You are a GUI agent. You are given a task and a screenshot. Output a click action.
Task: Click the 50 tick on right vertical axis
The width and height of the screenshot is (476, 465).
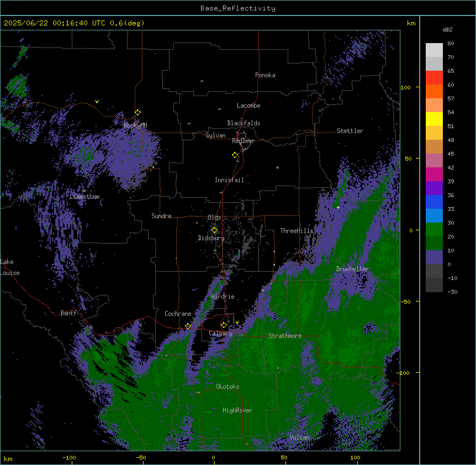point(408,158)
